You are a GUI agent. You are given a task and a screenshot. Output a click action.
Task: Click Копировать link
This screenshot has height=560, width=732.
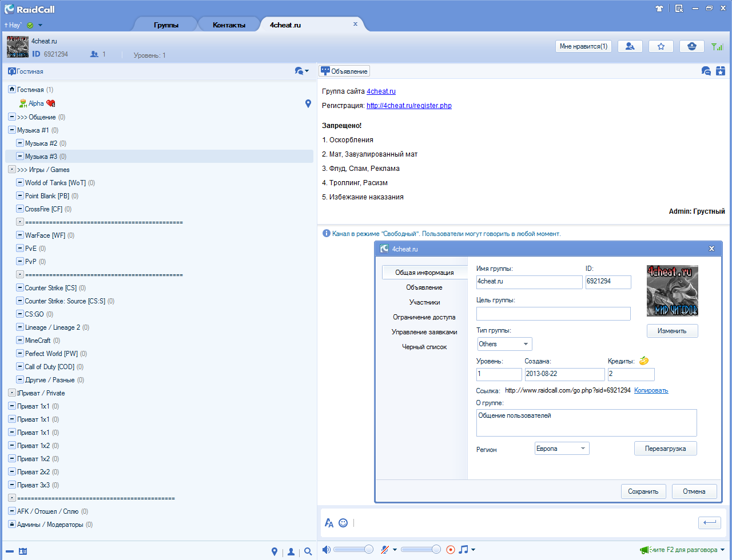coord(651,390)
